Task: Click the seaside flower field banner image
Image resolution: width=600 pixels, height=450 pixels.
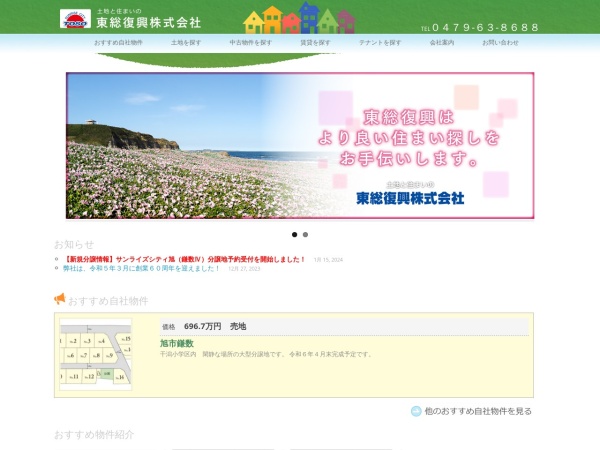Action: 300,145
